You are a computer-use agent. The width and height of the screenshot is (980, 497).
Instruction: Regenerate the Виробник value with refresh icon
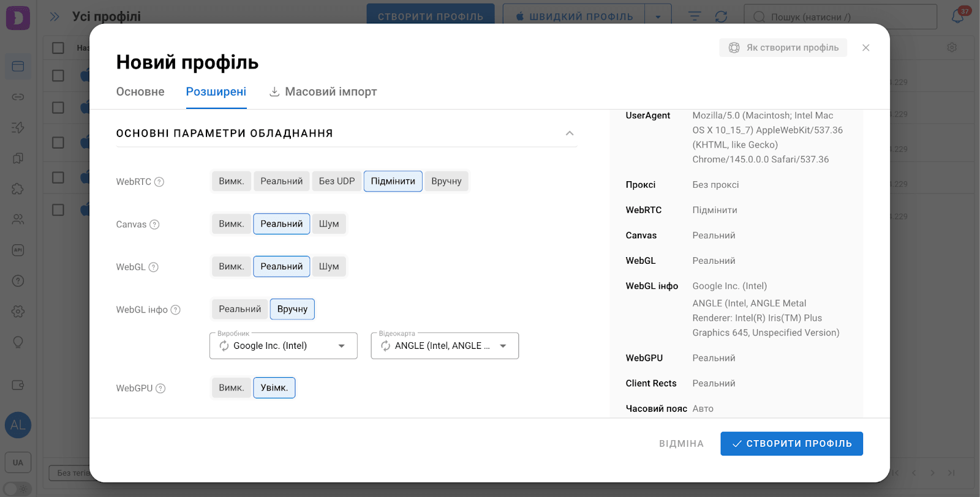[224, 346]
